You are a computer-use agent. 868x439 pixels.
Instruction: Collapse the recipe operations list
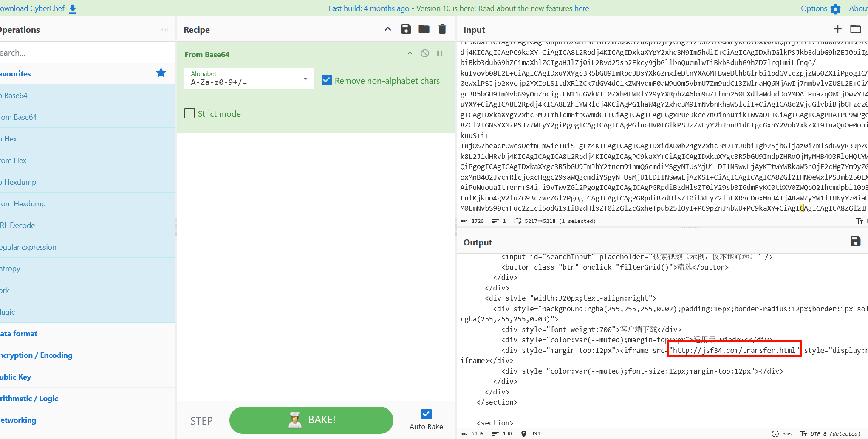click(x=388, y=29)
